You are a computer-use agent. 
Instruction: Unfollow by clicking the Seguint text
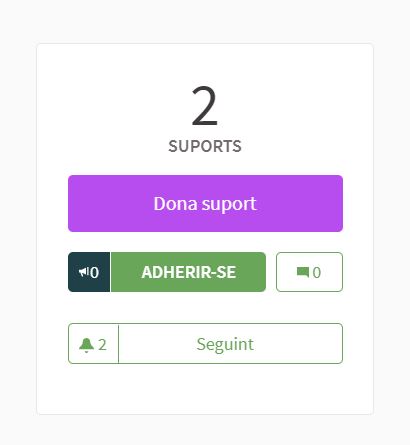click(225, 344)
